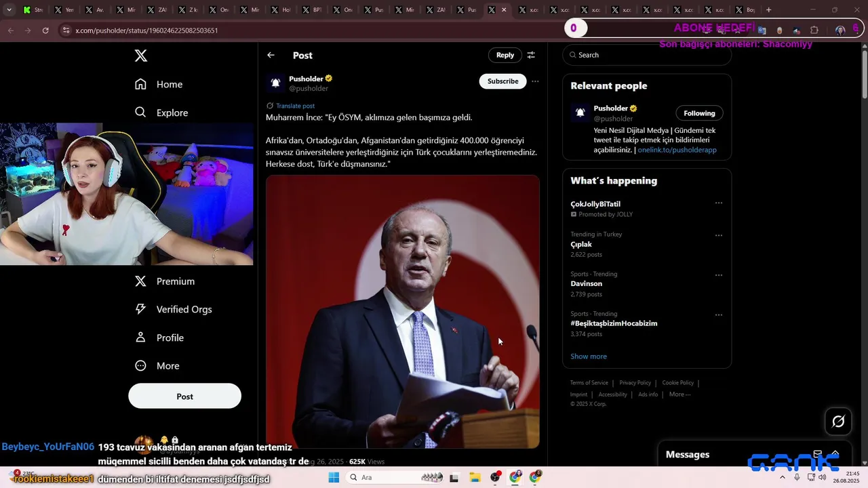Open the tab search dropdown
Screen dimensions: 868x488
click(x=9, y=10)
